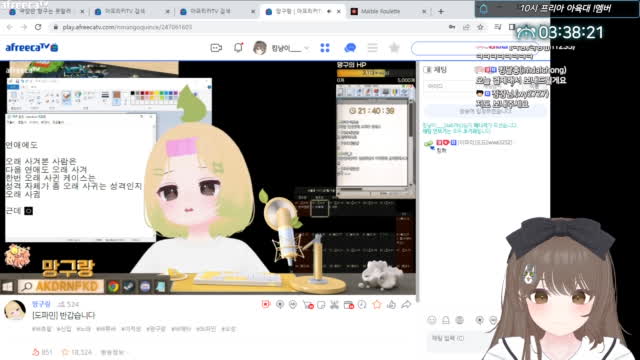
Task: Click the red record clip icon under player
Action: pos(266,304)
